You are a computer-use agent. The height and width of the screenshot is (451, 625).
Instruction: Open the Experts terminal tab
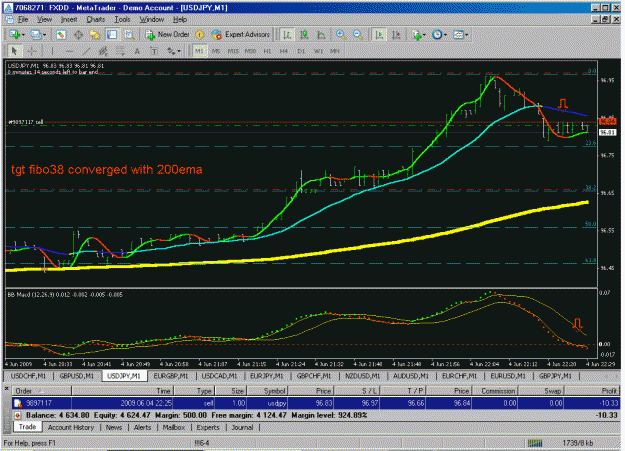(x=208, y=427)
